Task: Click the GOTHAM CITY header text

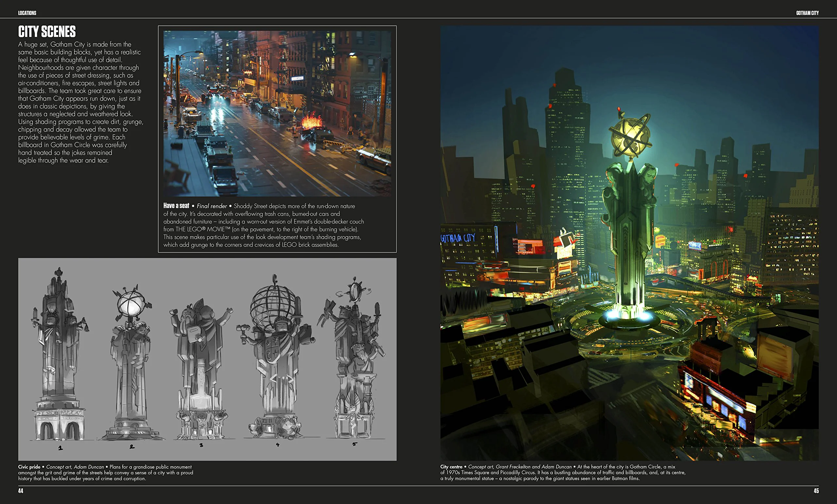Action: [807, 13]
